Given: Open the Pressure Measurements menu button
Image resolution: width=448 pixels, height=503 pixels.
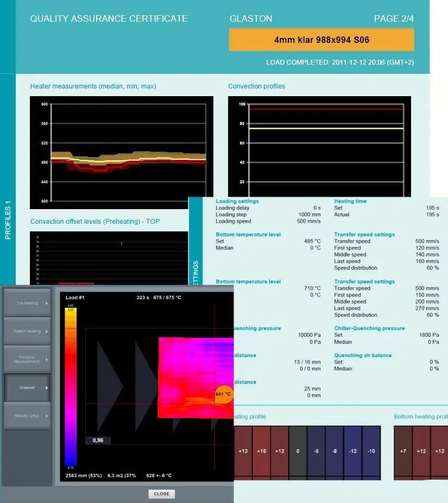Looking at the screenshot, I should click(27, 359).
